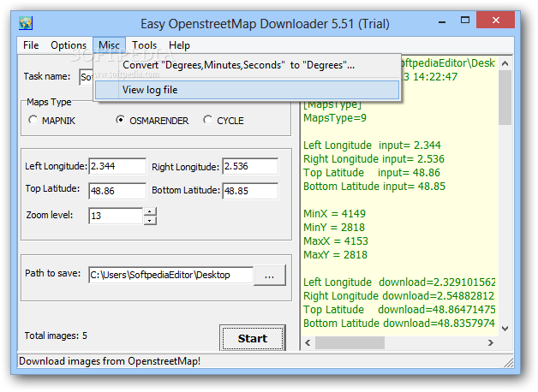Click 'Left Longitude input= 2.344' log line

pyautogui.click(x=372, y=145)
